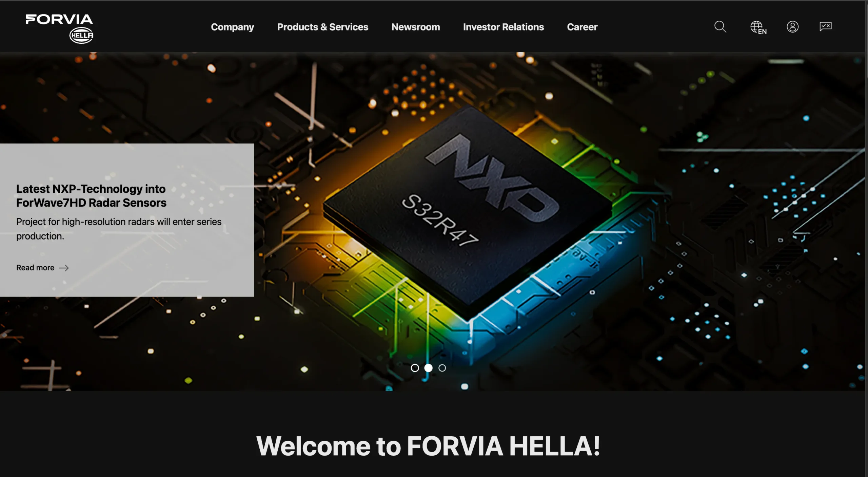This screenshot has height=477, width=868.
Task: Open the Newsroom menu item
Action: (x=415, y=27)
